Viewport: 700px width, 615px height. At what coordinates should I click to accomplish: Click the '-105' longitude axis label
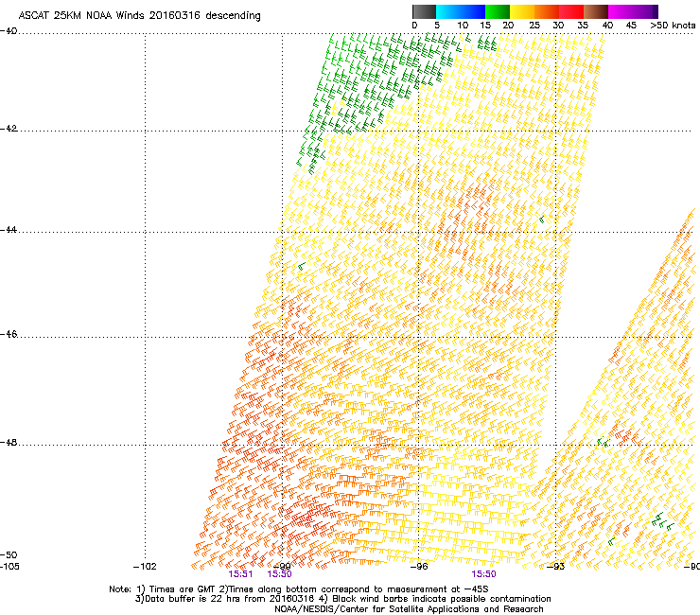(9, 567)
